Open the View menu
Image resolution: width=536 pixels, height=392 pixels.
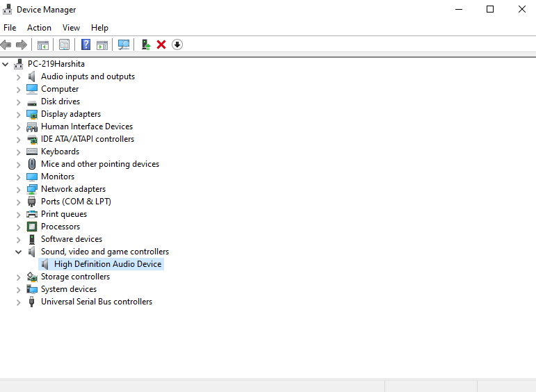click(71, 28)
